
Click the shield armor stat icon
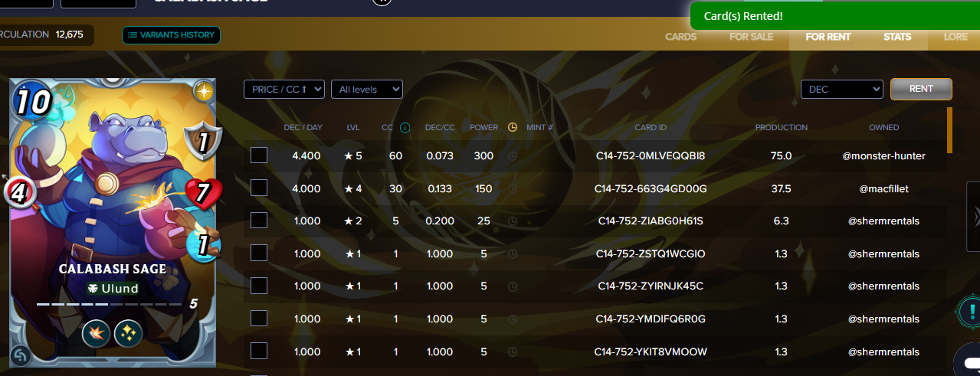pyautogui.click(x=204, y=142)
